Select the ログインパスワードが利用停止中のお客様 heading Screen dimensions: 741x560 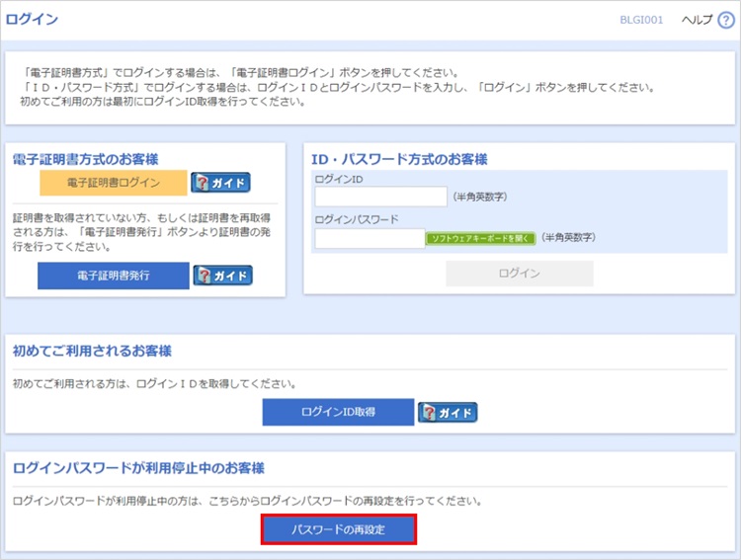138,467
